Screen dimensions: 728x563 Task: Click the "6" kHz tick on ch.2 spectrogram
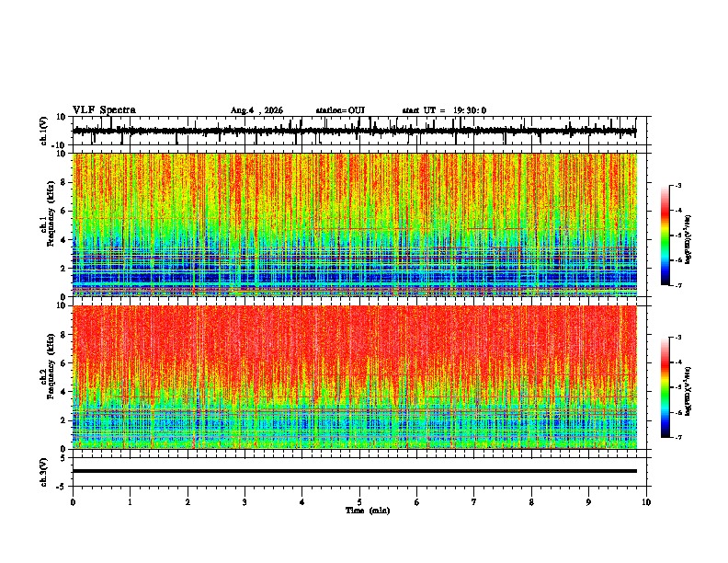click(x=63, y=363)
